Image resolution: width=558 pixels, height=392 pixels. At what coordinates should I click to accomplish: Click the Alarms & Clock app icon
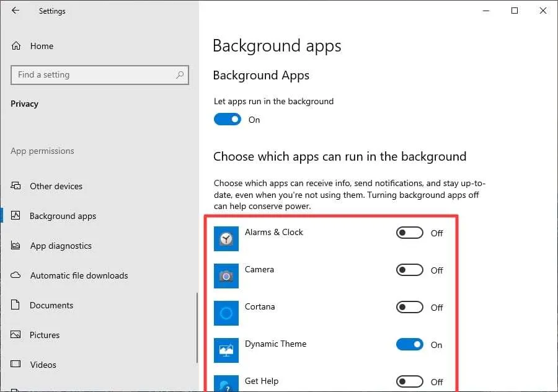click(226, 239)
